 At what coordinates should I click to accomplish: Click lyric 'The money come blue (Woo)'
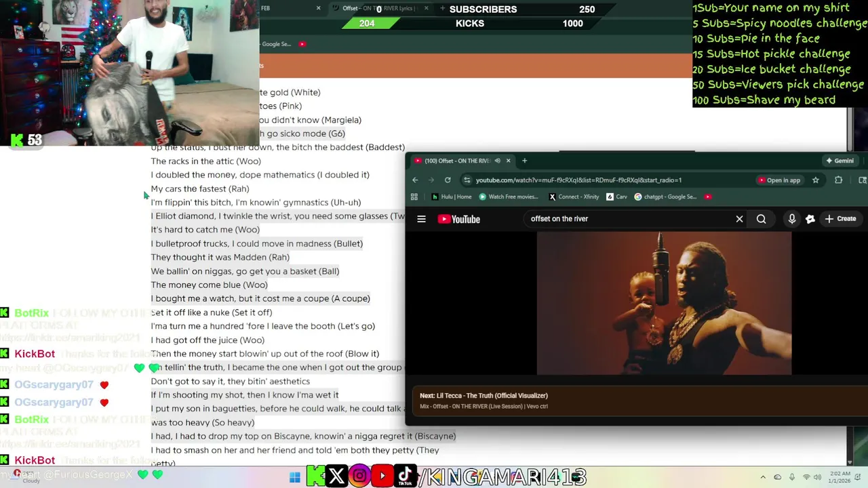209,285
